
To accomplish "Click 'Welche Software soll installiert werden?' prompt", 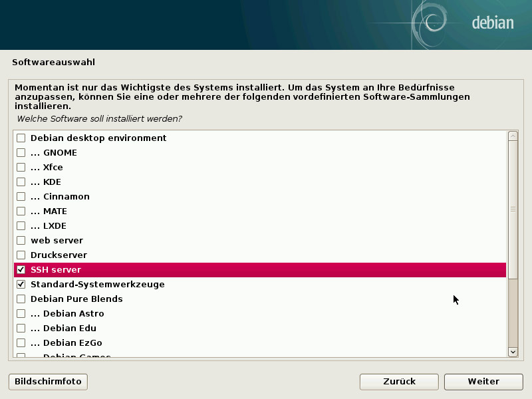I will [99, 119].
